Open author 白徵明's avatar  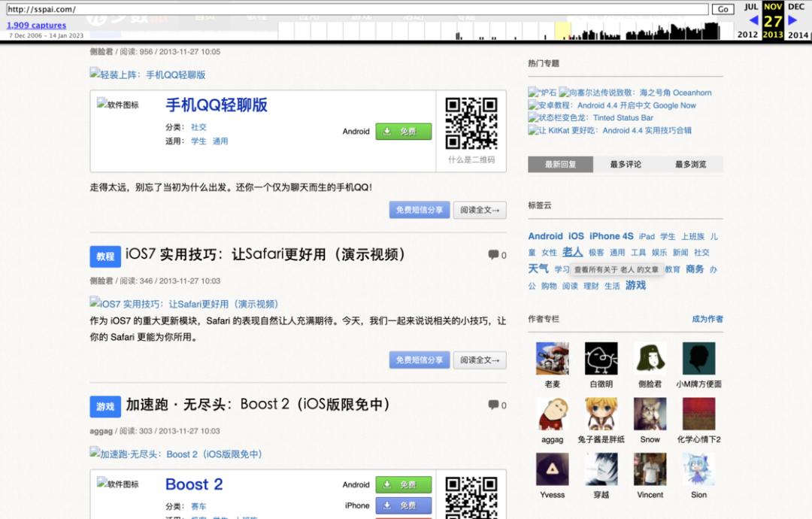[x=601, y=358]
